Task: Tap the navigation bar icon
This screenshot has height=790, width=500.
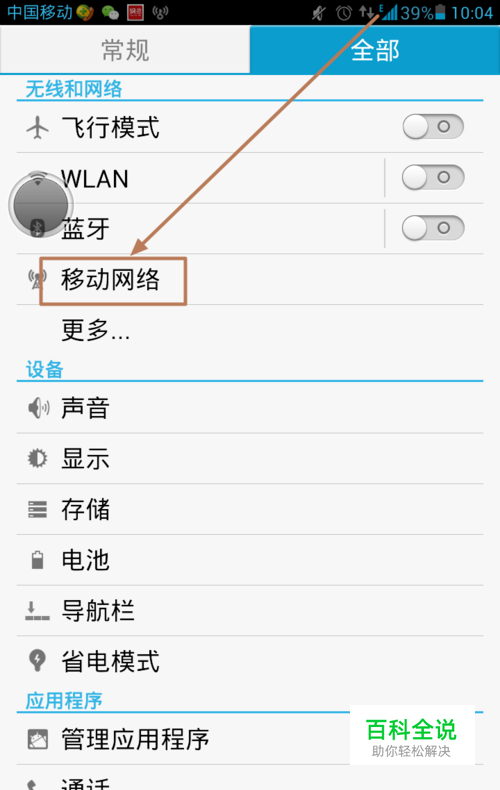Action: [37, 611]
